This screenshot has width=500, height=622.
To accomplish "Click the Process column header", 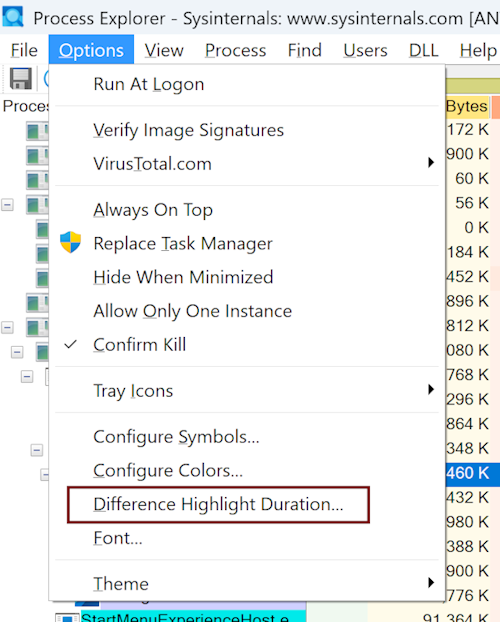I will (x=25, y=106).
